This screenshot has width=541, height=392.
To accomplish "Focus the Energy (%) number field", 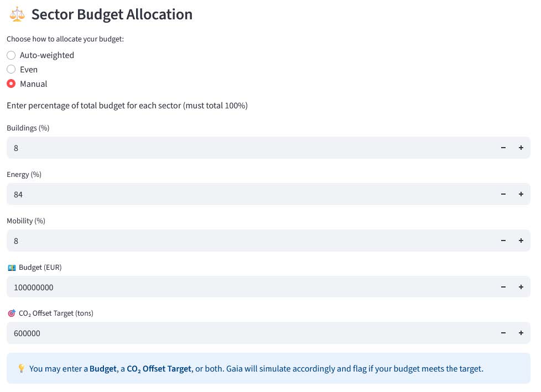I will click(249, 195).
